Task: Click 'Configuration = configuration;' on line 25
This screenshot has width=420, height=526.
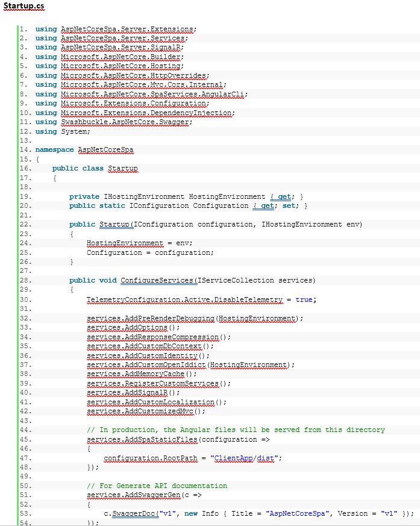Action: tap(150, 252)
